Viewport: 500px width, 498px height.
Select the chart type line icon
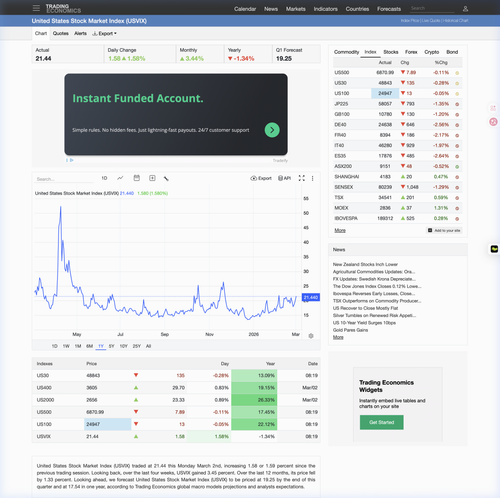120,178
